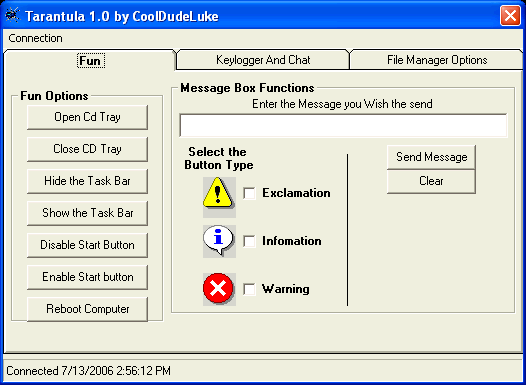Viewport: 526px width, 385px height.
Task: Click the red X warning icon
Action: tap(219, 289)
